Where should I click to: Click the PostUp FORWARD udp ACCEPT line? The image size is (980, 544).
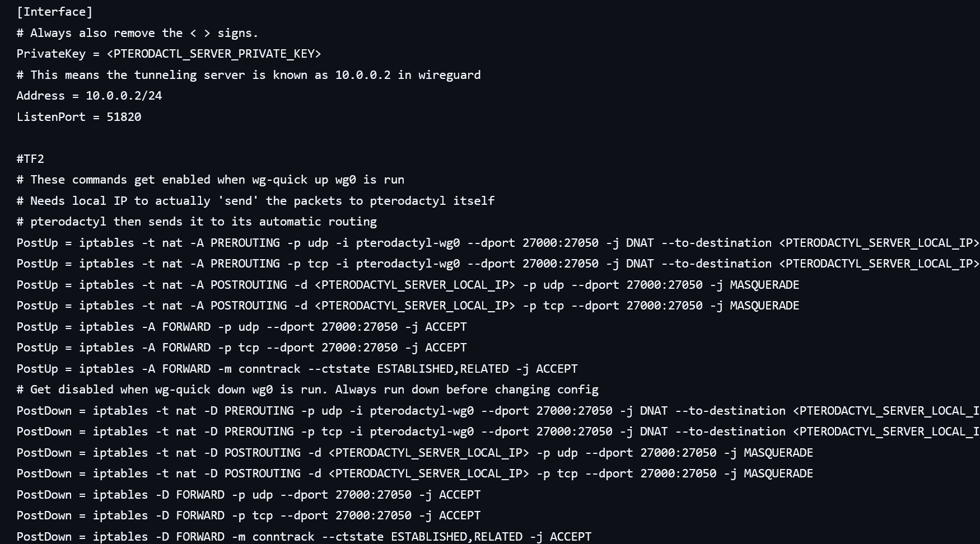[x=241, y=327]
